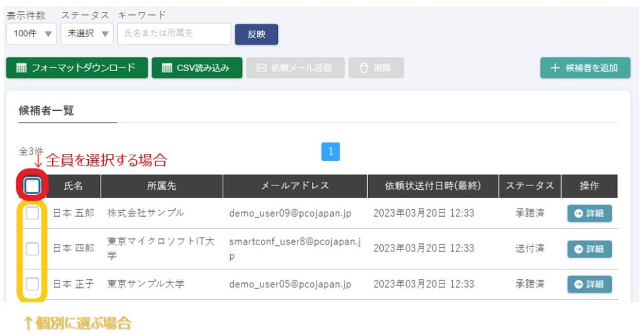Open 詳細 for 日本 四郎 row

coord(589,249)
